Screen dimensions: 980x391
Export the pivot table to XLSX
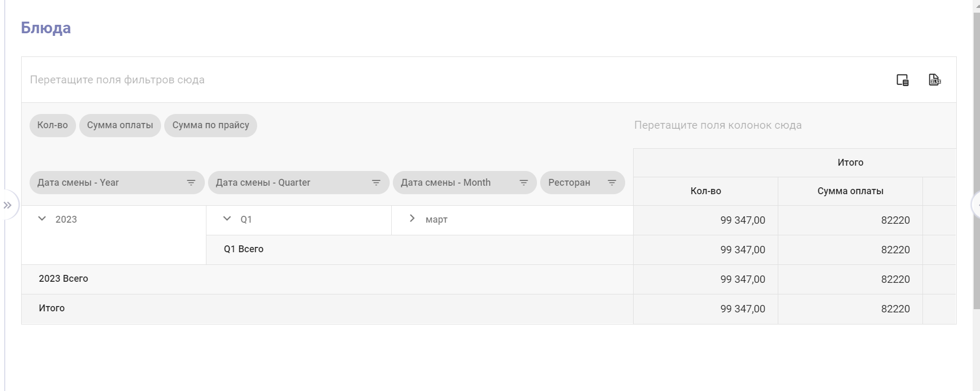tap(935, 80)
